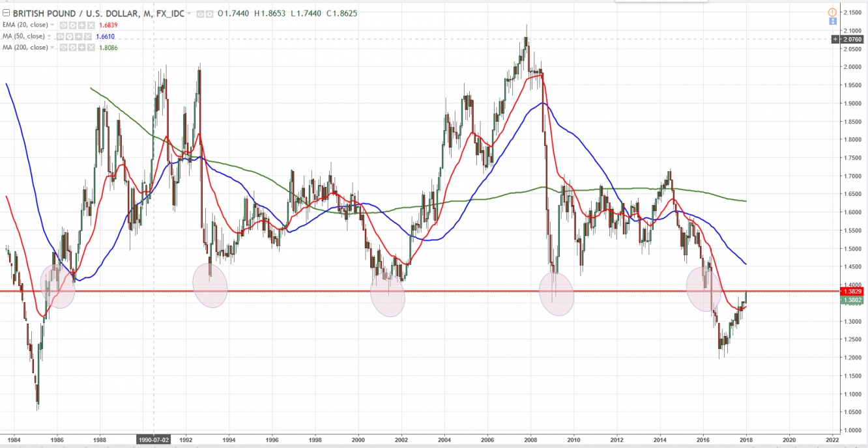The width and height of the screenshot is (868, 448).
Task: Delete MA (50, close) using its X icon
Action: coord(87,36)
